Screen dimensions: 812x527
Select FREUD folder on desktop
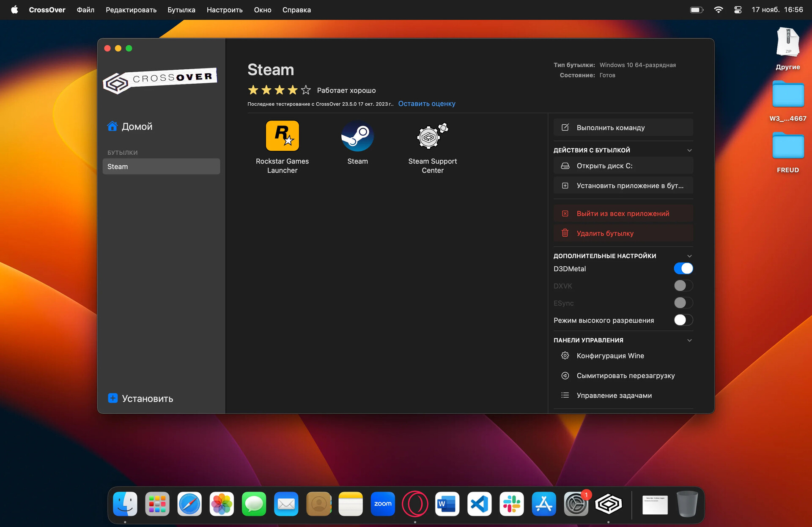tap(787, 152)
